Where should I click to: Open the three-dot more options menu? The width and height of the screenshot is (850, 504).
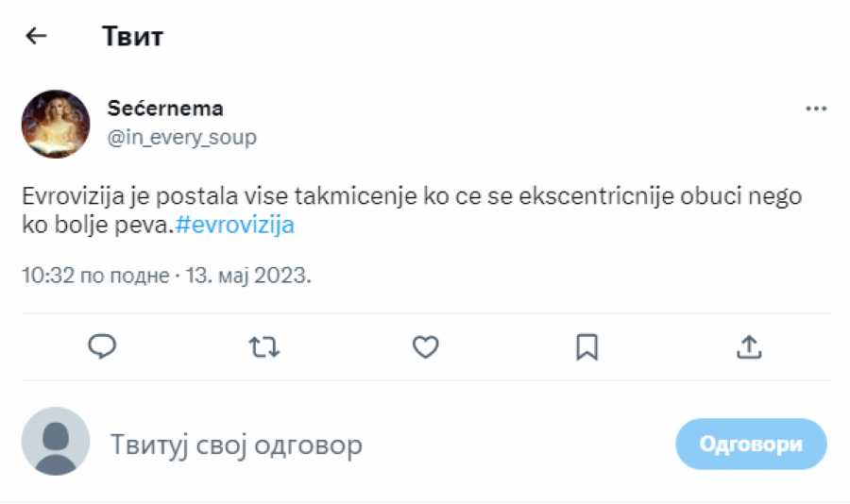[816, 109]
